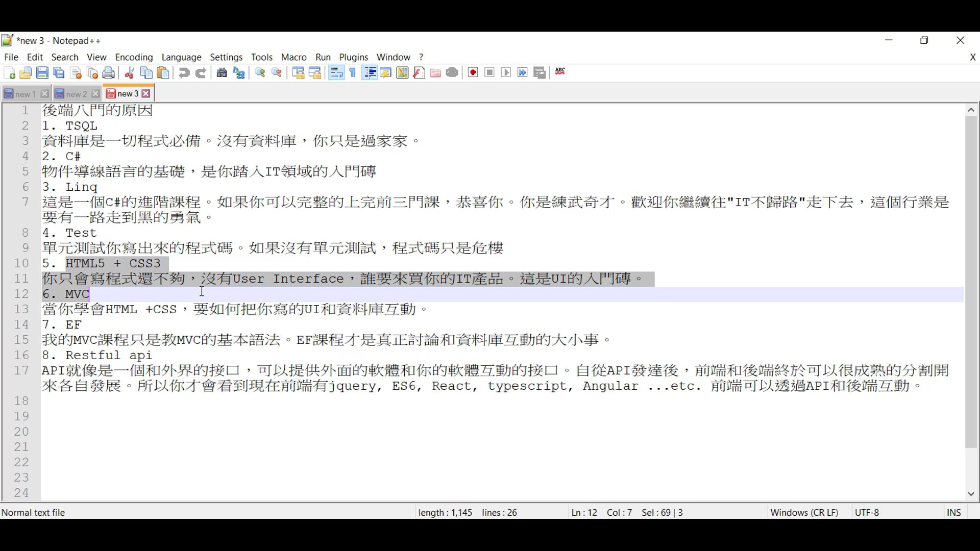The width and height of the screenshot is (980, 551).
Task: Click the UTF-8 encoding status field
Action: click(x=867, y=512)
